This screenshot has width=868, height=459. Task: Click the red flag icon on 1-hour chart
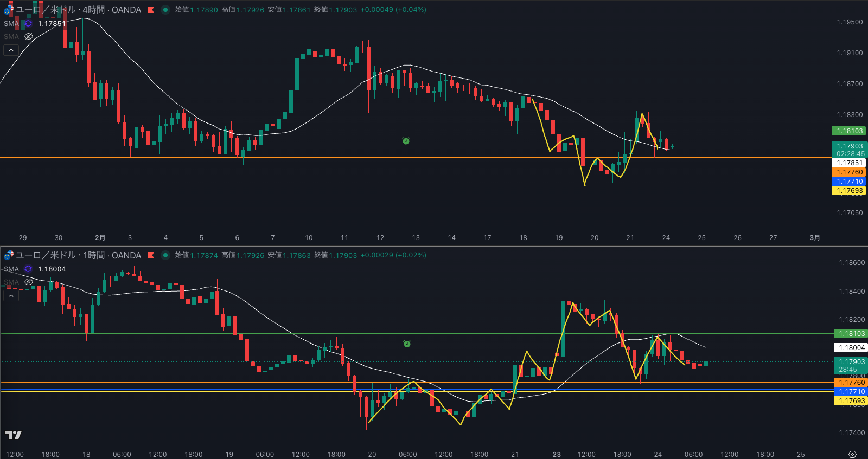pos(151,255)
